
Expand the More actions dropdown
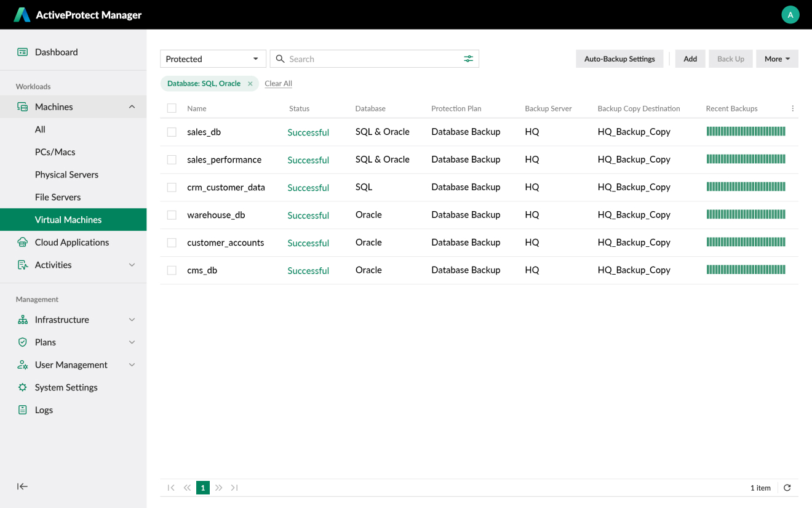(x=777, y=59)
